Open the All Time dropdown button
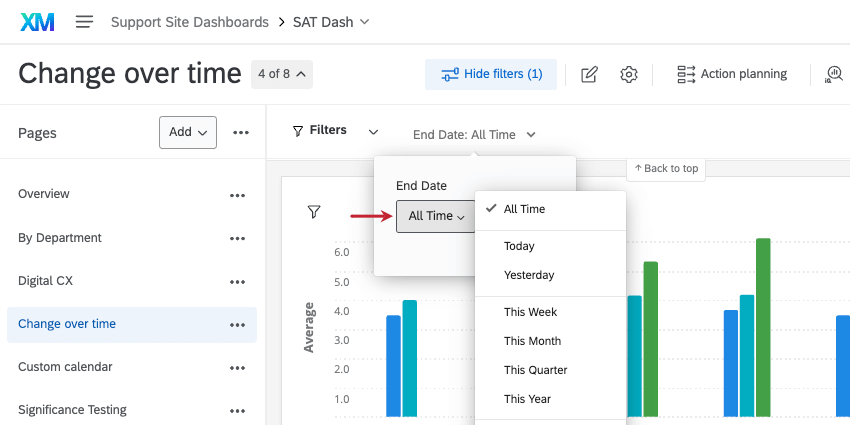Viewport: 850px width, 425px height. click(437, 216)
